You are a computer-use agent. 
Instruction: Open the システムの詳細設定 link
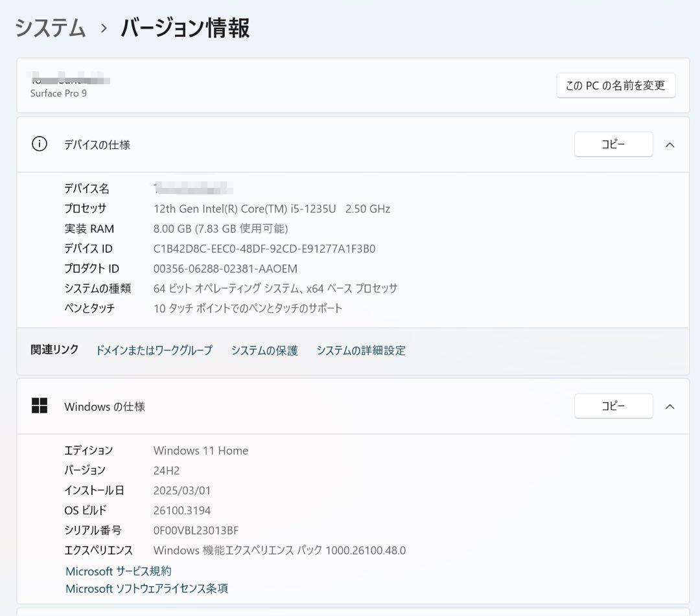361,350
